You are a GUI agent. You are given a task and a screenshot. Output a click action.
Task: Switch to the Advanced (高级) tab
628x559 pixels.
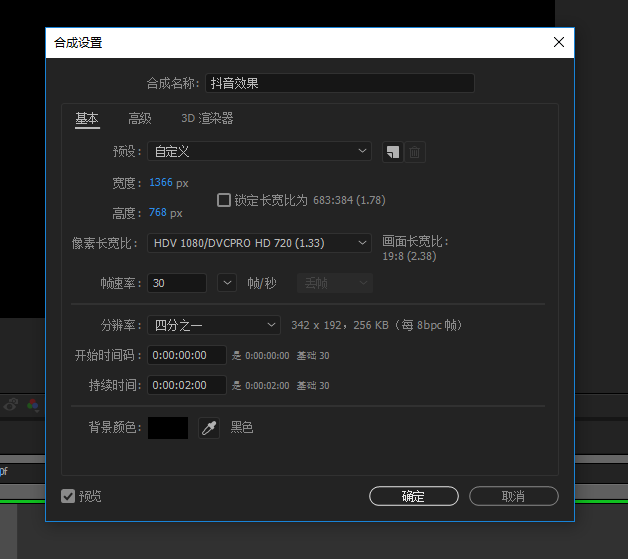point(140,119)
